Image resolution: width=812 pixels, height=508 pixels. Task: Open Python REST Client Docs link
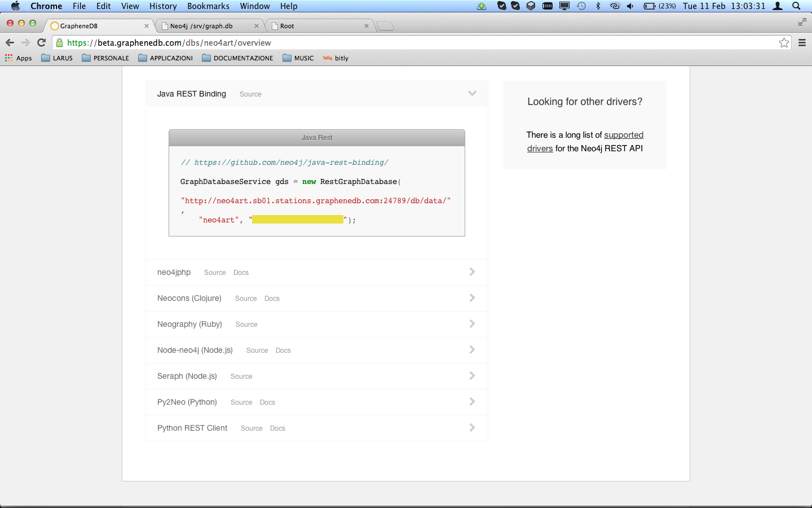click(277, 428)
